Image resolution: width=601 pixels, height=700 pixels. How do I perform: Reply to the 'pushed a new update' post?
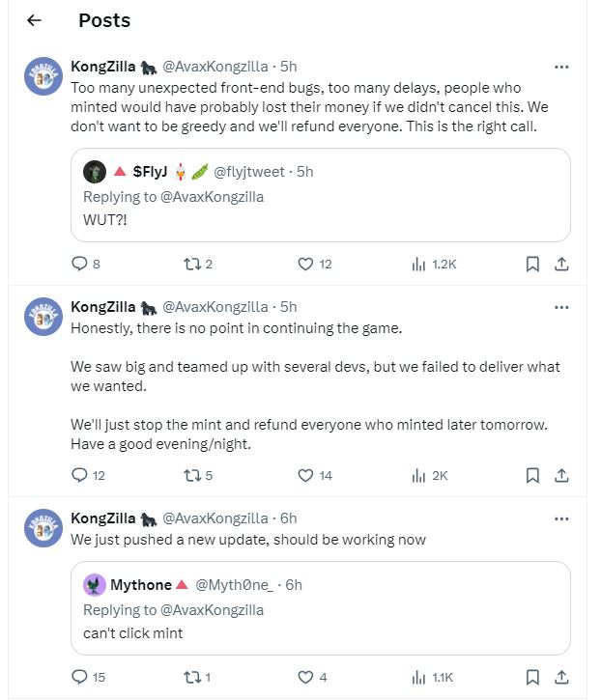click(x=80, y=677)
